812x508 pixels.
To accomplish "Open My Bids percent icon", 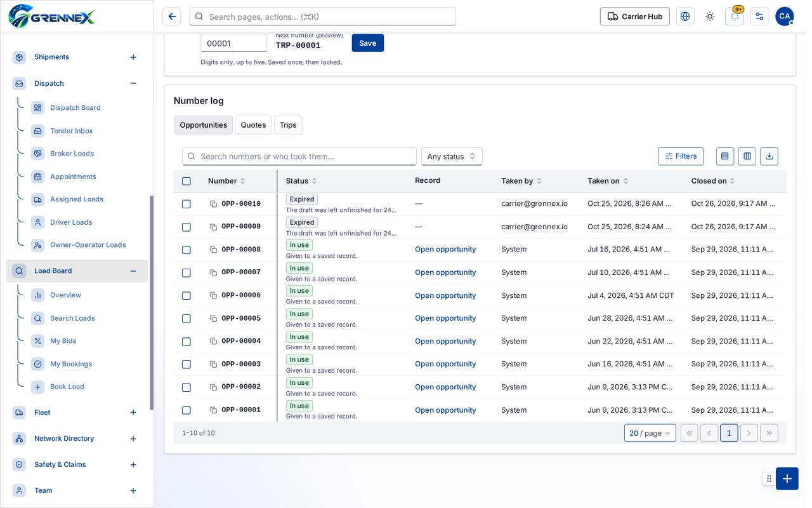I will tap(38, 341).
